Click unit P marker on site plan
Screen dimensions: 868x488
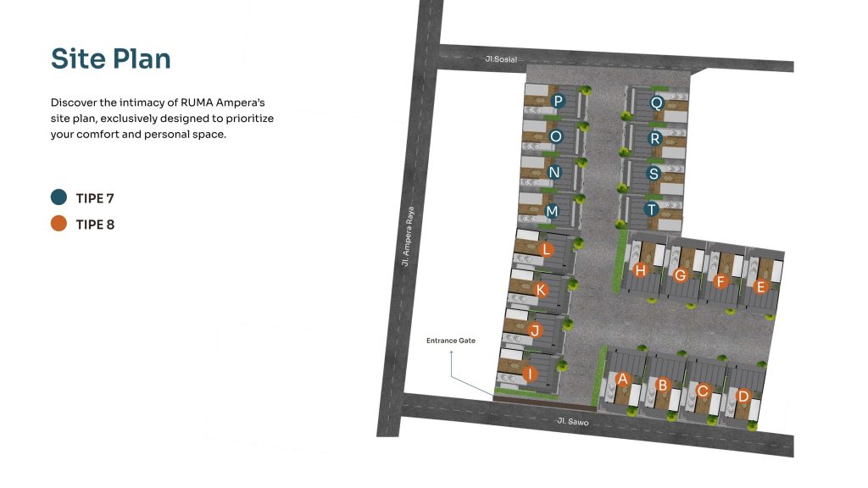(x=557, y=102)
